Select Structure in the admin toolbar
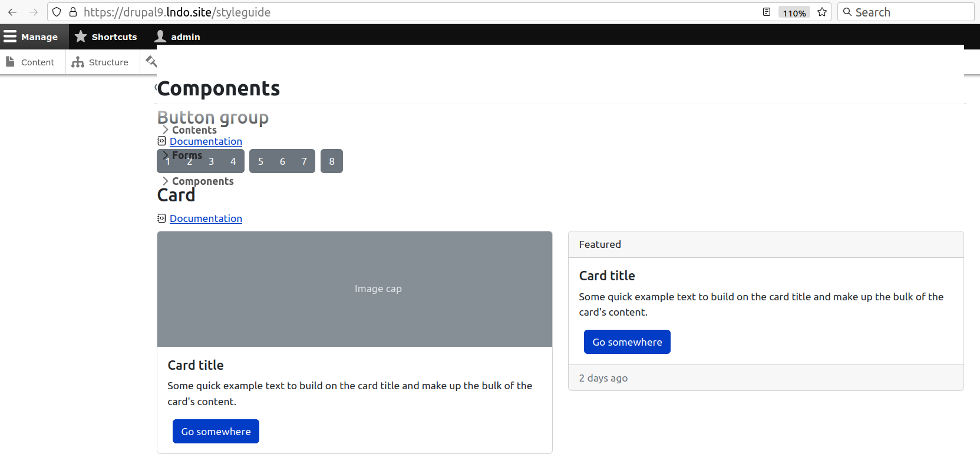The image size is (980, 464). click(x=108, y=61)
